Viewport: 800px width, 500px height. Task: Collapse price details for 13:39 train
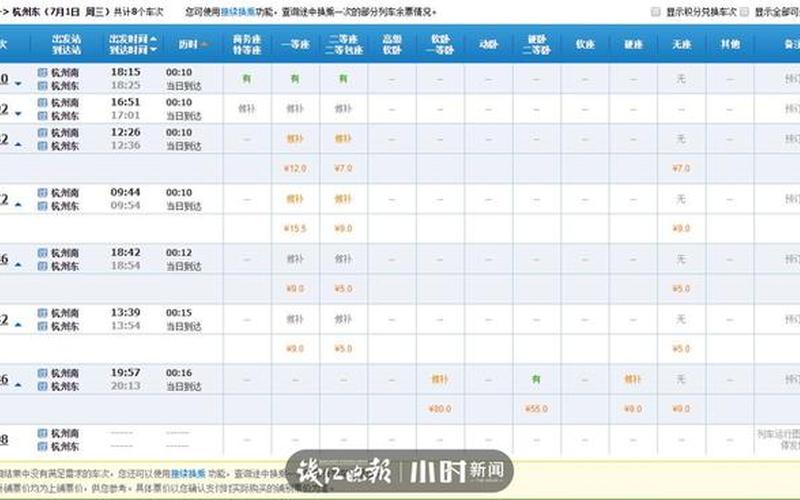18,324
